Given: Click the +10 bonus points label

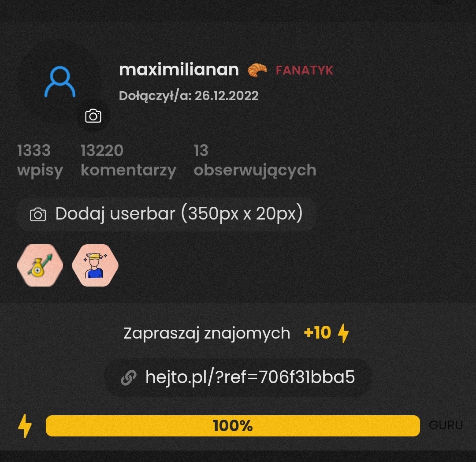Looking at the screenshot, I should tap(317, 333).
